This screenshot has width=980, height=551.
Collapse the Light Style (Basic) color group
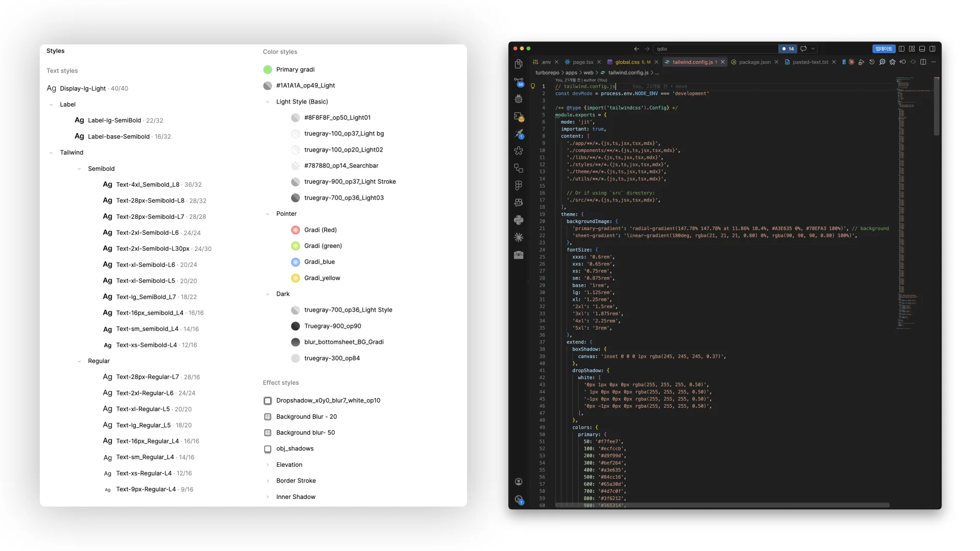pyautogui.click(x=267, y=102)
